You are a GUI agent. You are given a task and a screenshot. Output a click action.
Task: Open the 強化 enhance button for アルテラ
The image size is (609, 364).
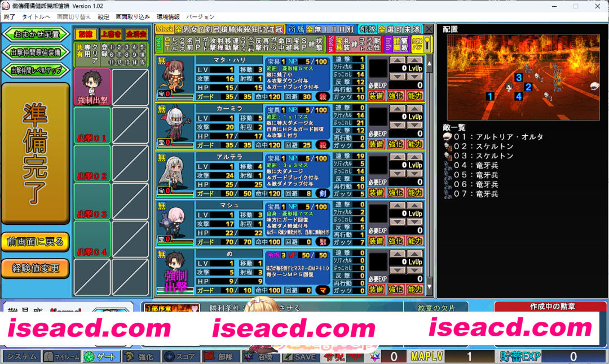(395, 193)
